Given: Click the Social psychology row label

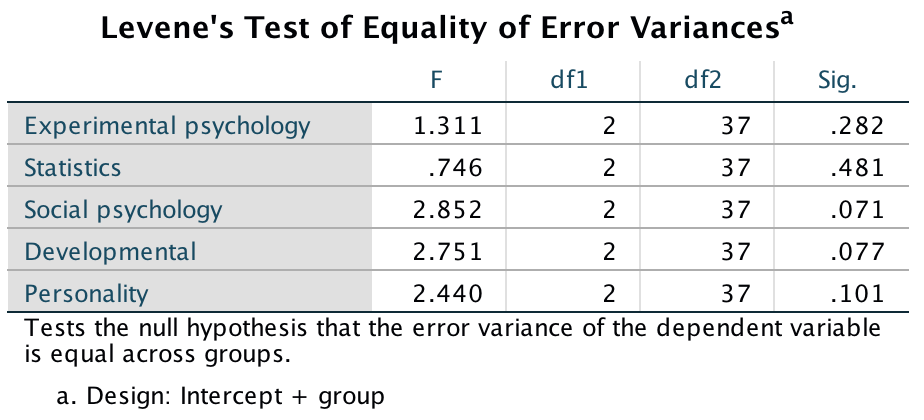Looking at the screenshot, I should point(123,210).
